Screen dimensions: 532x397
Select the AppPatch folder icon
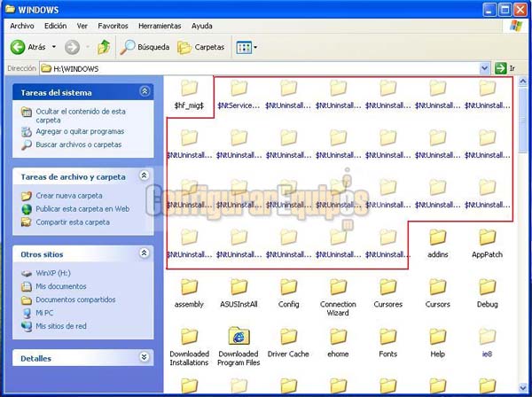pos(488,237)
